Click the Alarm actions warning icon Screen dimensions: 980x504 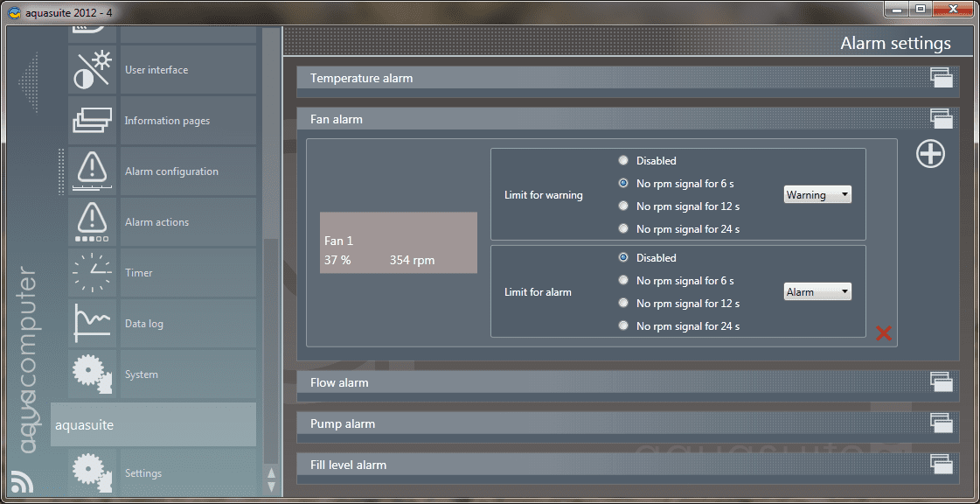[92, 221]
